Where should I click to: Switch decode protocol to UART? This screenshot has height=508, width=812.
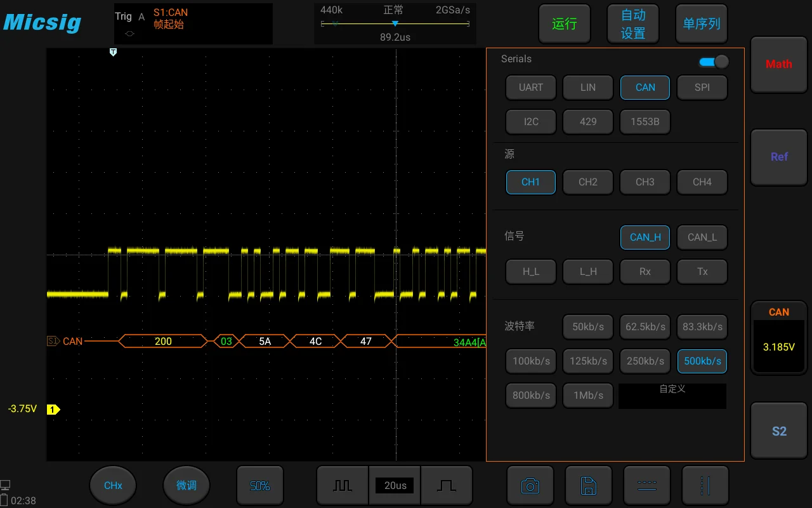tap(530, 87)
